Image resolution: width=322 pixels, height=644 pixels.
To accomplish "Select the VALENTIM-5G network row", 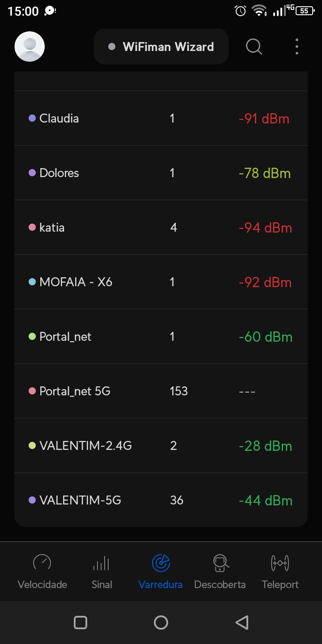I will [161, 500].
